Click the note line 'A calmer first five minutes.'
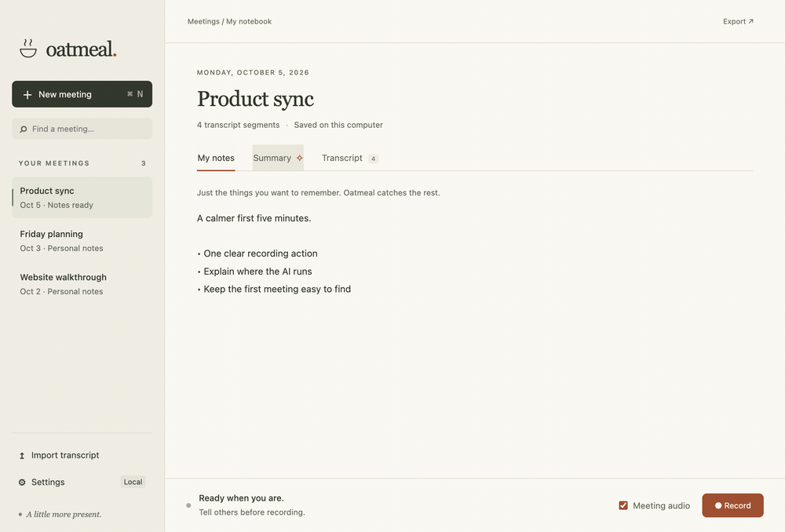785x532 pixels. point(254,219)
